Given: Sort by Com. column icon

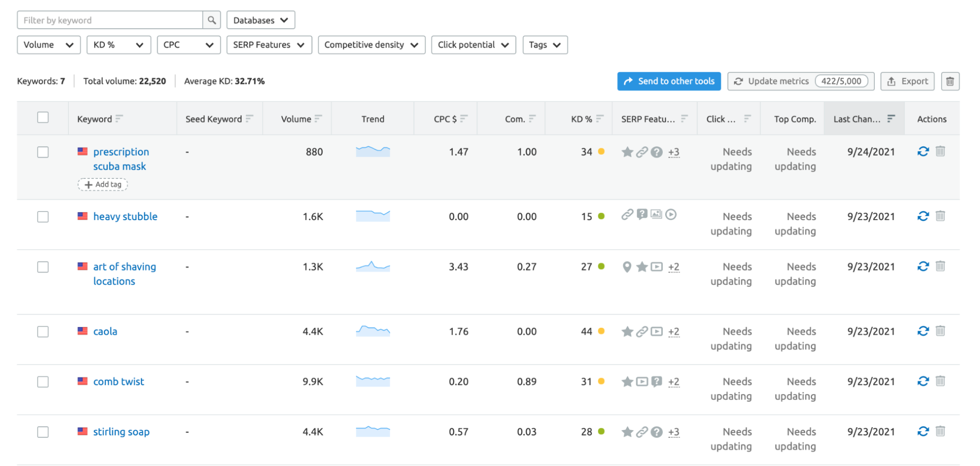Looking at the screenshot, I should pyautogui.click(x=532, y=119).
